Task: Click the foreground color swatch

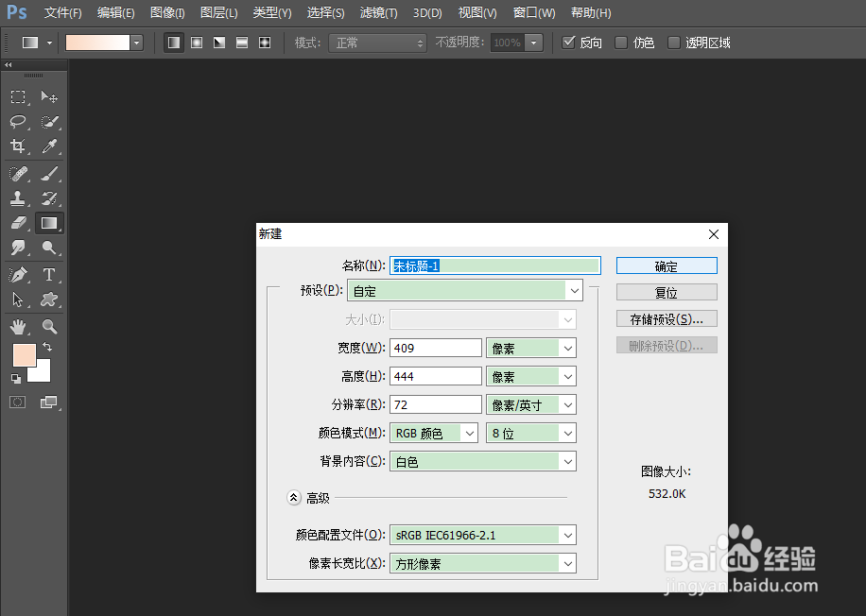Action: (x=25, y=354)
